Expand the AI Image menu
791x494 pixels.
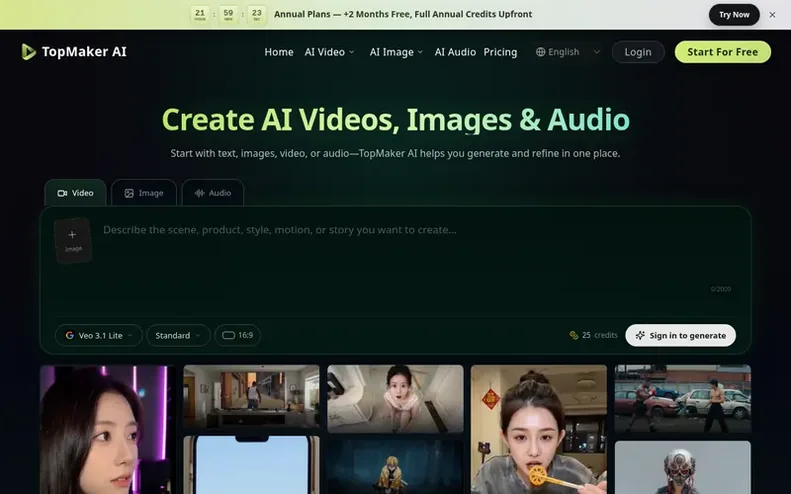(396, 52)
